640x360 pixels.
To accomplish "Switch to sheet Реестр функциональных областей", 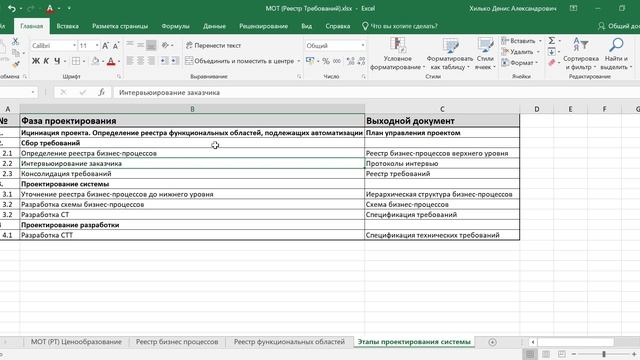I will click(289, 342).
